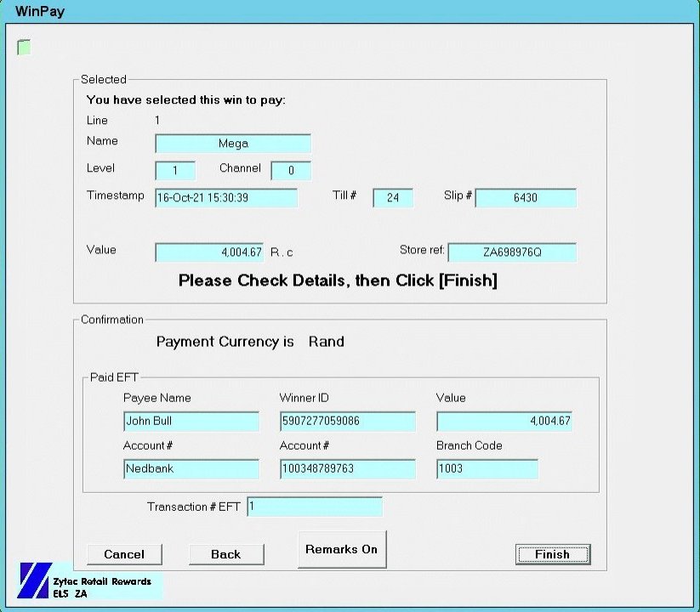Edit the Payee Name field John Bull
This screenshot has width=700, height=612.
(191, 422)
